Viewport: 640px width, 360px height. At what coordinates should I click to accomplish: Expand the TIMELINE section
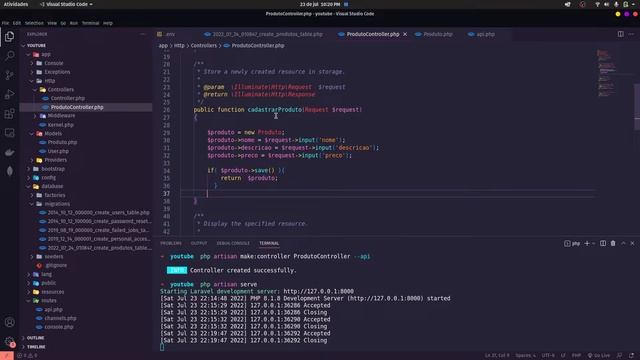(36, 347)
